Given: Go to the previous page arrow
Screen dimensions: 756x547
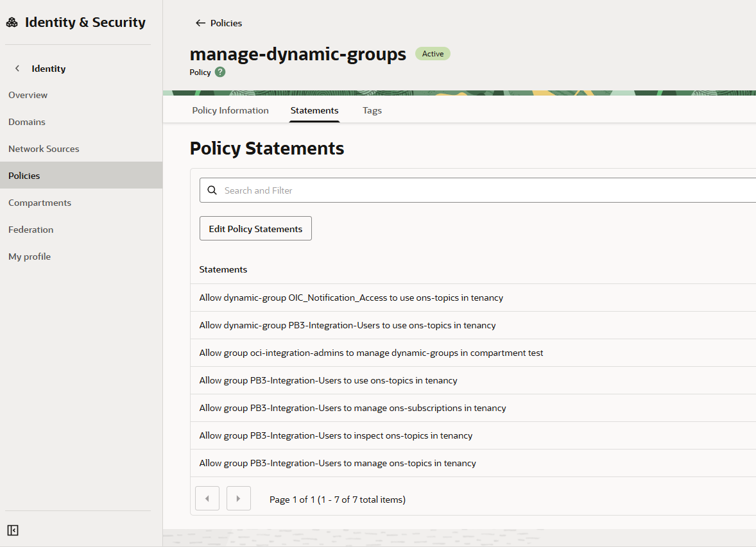Looking at the screenshot, I should [x=207, y=498].
